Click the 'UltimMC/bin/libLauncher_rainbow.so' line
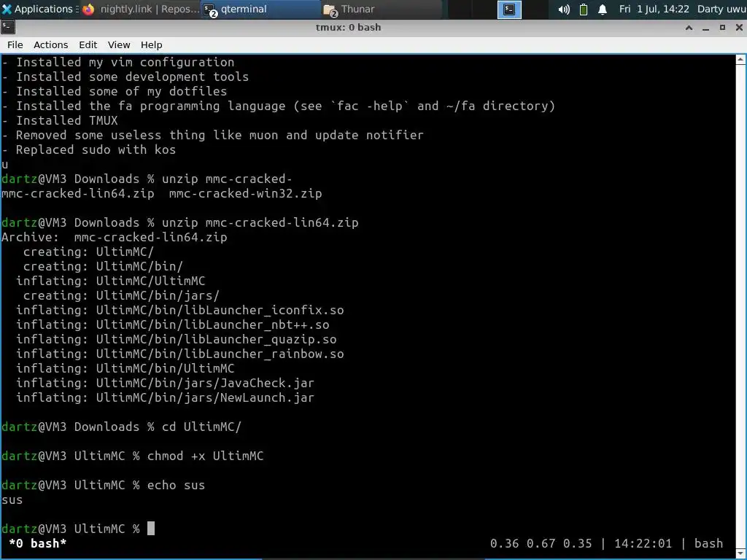The height and width of the screenshot is (560, 747). click(x=180, y=354)
